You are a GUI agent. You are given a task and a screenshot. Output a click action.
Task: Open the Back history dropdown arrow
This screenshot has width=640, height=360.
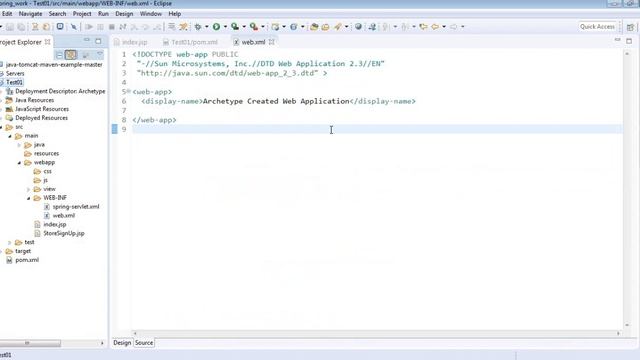coord(444,27)
